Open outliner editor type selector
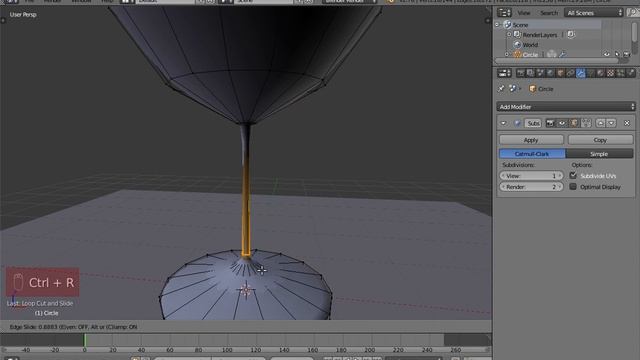This screenshot has height=360, width=640. pyautogui.click(x=504, y=13)
